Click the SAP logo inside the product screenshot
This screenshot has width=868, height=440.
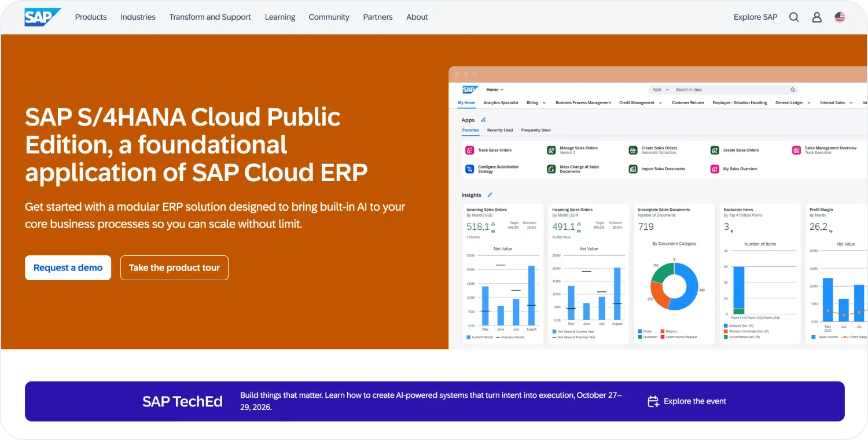click(x=470, y=90)
